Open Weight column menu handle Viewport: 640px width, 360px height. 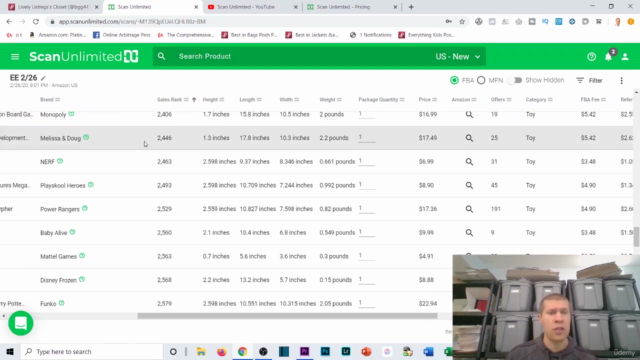click(340, 100)
